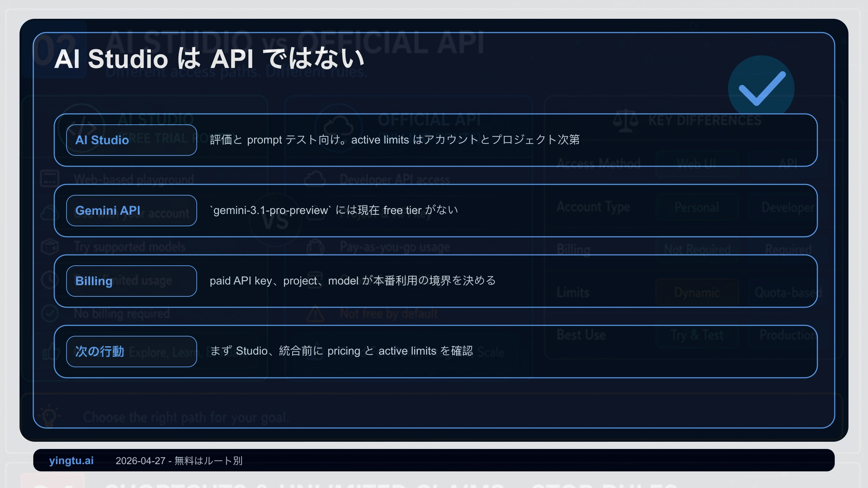868x488 pixels.
Task: Select the 次の行動 label pill
Action: [x=132, y=351]
